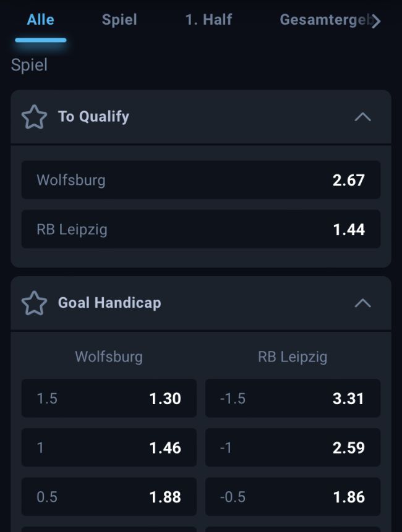
Task: Open the Spiel tab
Action: (x=119, y=20)
